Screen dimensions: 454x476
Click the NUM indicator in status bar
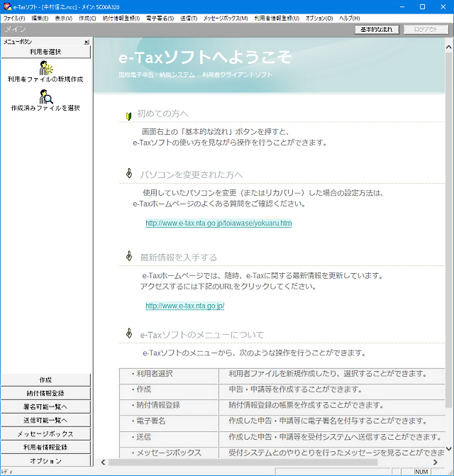point(421,472)
